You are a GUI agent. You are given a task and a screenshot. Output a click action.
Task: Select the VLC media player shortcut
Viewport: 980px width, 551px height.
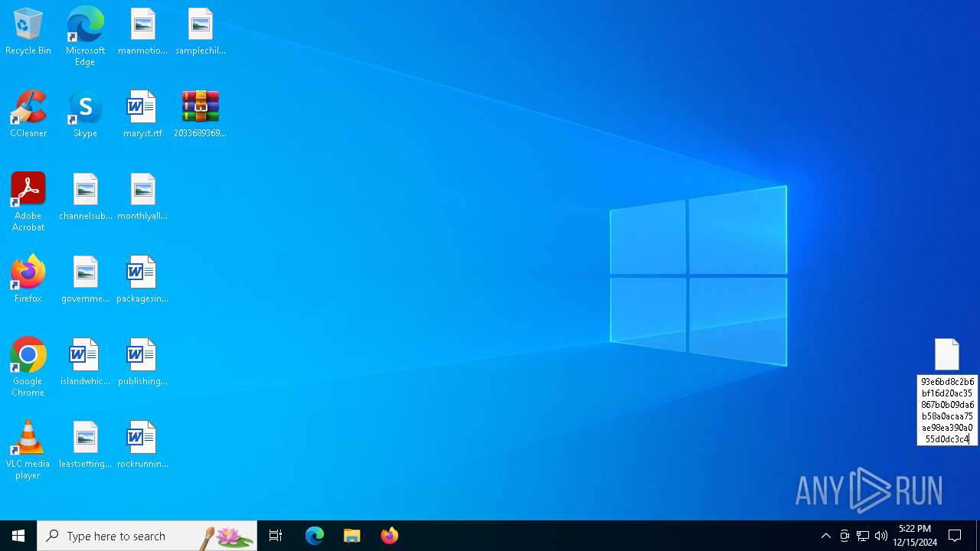tap(28, 450)
